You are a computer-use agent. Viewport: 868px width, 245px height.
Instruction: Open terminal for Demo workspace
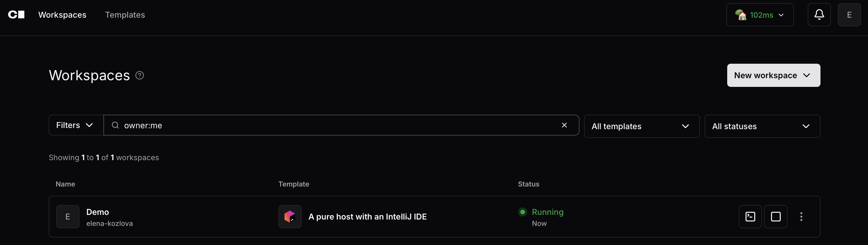click(x=750, y=216)
